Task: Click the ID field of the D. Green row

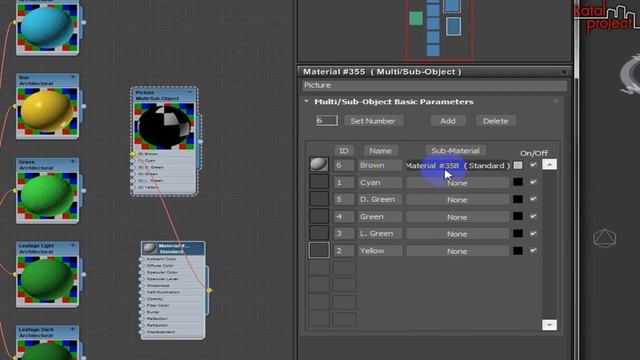Action: [344, 200]
